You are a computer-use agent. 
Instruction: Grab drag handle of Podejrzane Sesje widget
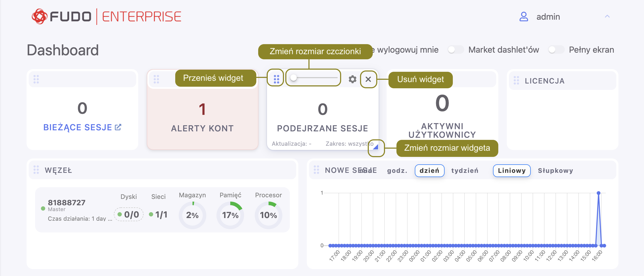tap(277, 79)
